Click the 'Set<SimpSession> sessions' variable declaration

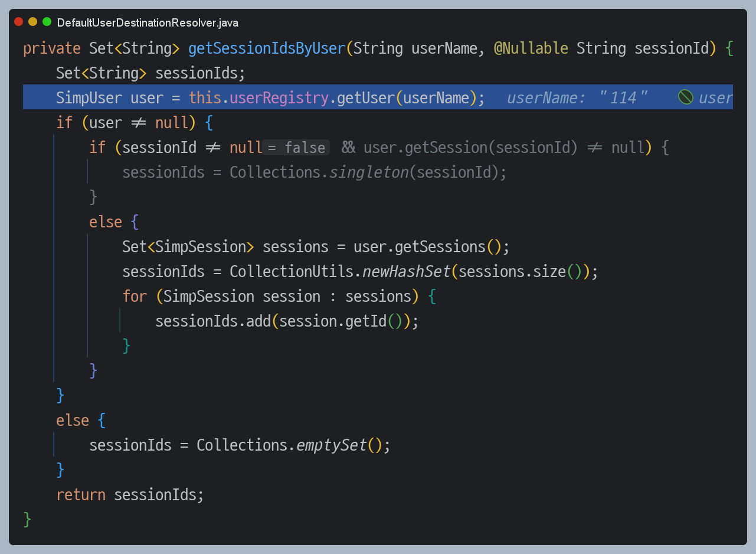pyautogui.click(x=225, y=246)
